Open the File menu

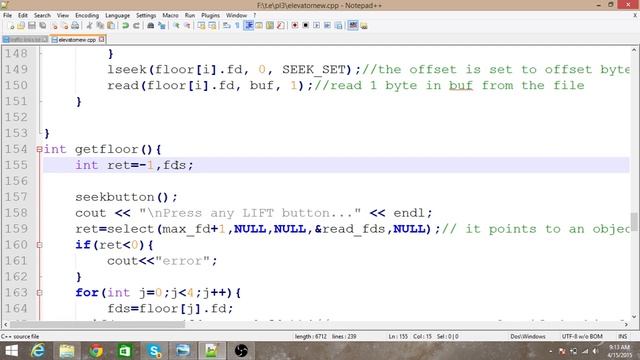pos(7,16)
